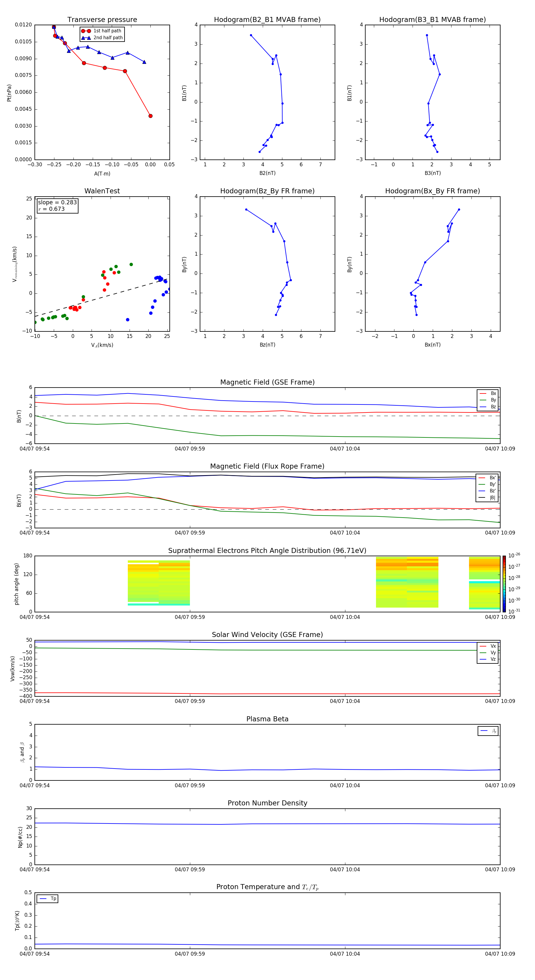The image size is (535, 980).
Task: Click the "Hodogram(Bx_By FR frame)" title
Action: [x=432, y=191]
